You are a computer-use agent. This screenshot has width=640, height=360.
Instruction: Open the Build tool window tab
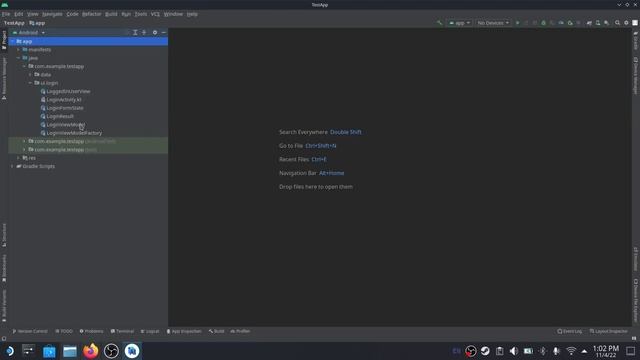click(216, 331)
